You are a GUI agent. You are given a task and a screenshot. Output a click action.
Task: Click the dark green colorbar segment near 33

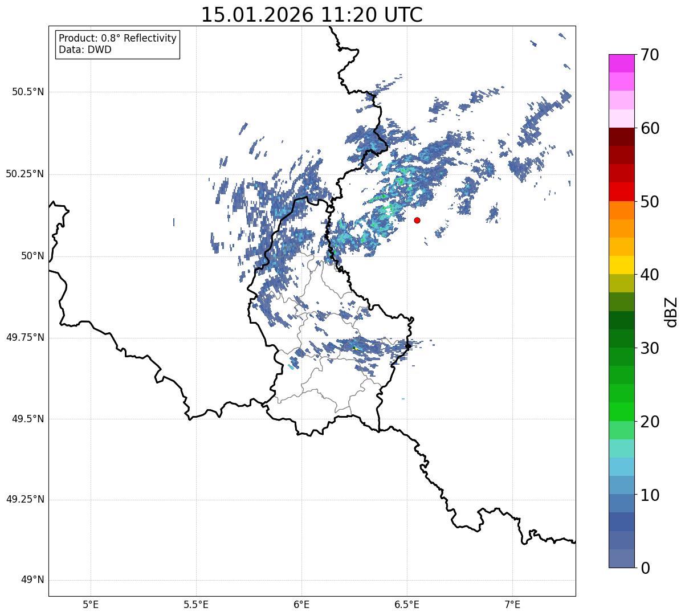tap(621, 320)
